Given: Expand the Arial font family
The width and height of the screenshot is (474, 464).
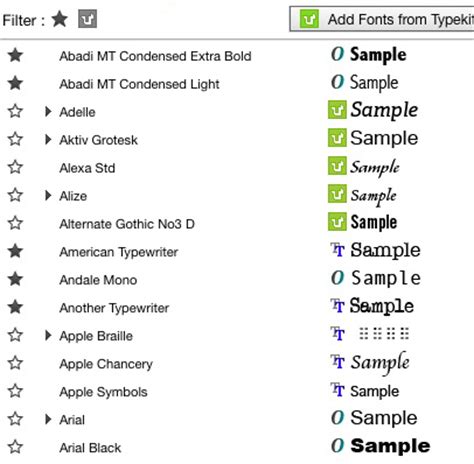Looking at the screenshot, I should tap(48, 420).
